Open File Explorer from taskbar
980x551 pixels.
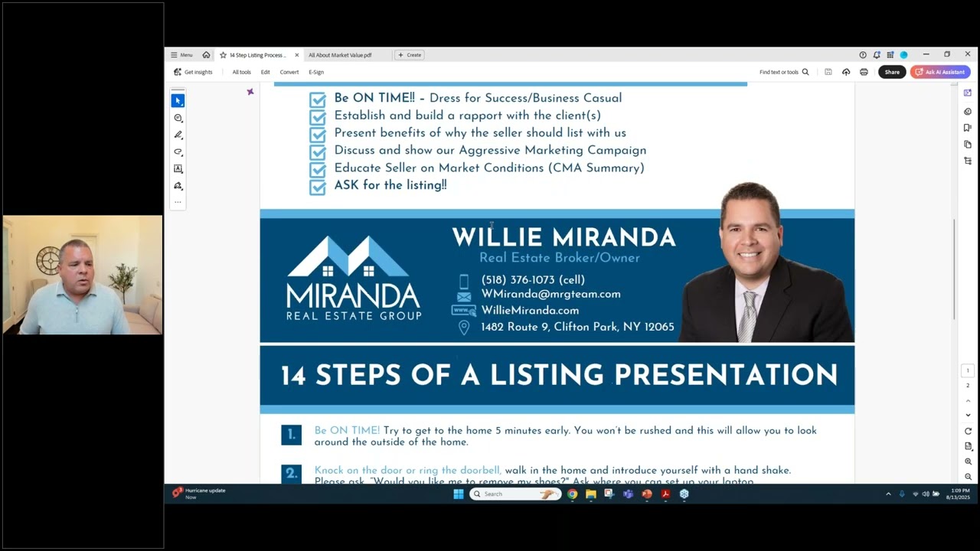click(590, 494)
